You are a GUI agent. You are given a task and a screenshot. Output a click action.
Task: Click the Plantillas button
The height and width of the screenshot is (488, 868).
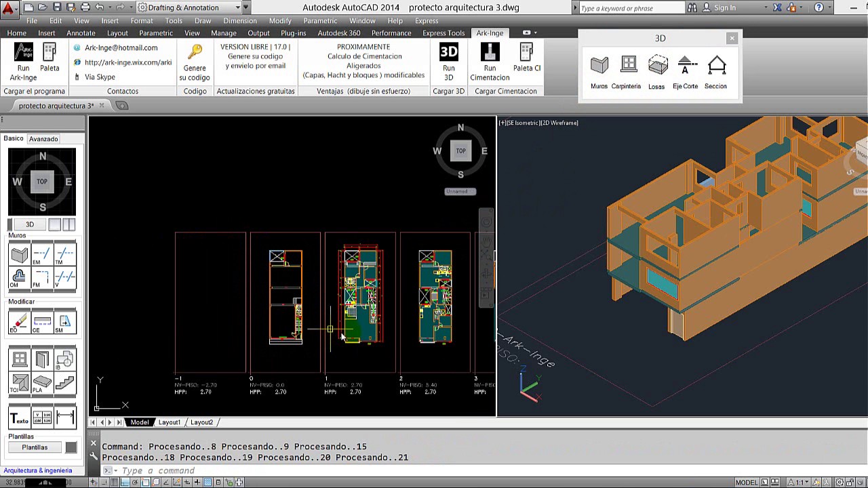(35, 447)
